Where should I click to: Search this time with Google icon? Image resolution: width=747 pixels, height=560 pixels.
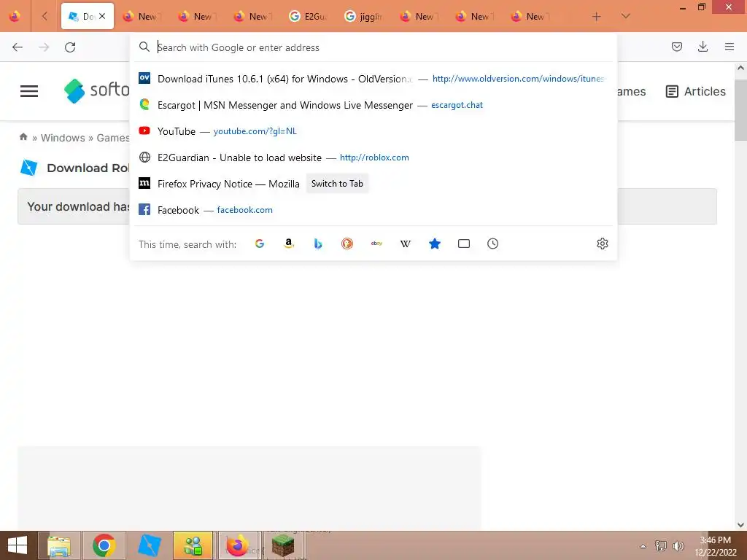pos(260,244)
